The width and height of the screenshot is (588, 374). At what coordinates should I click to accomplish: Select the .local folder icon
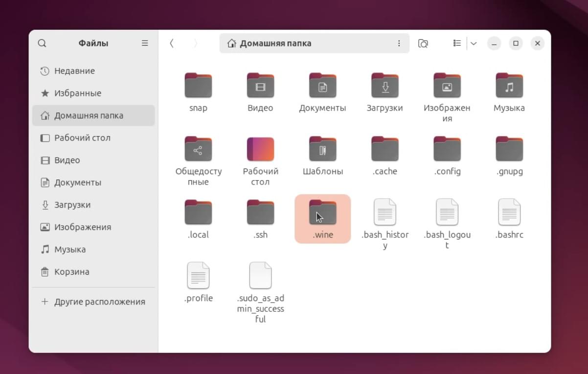click(x=198, y=212)
